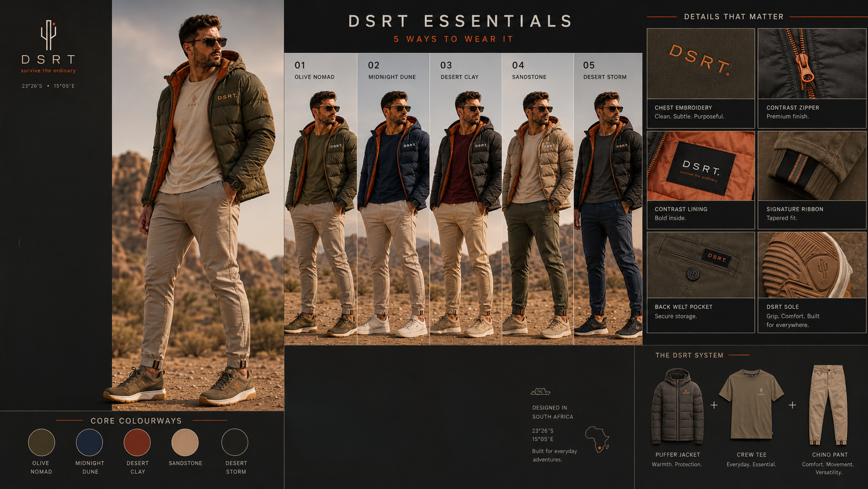Image resolution: width=868 pixels, height=489 pixels.
Task: Open the 05 Desert Storm outfit panel
Action: point(608,199)
